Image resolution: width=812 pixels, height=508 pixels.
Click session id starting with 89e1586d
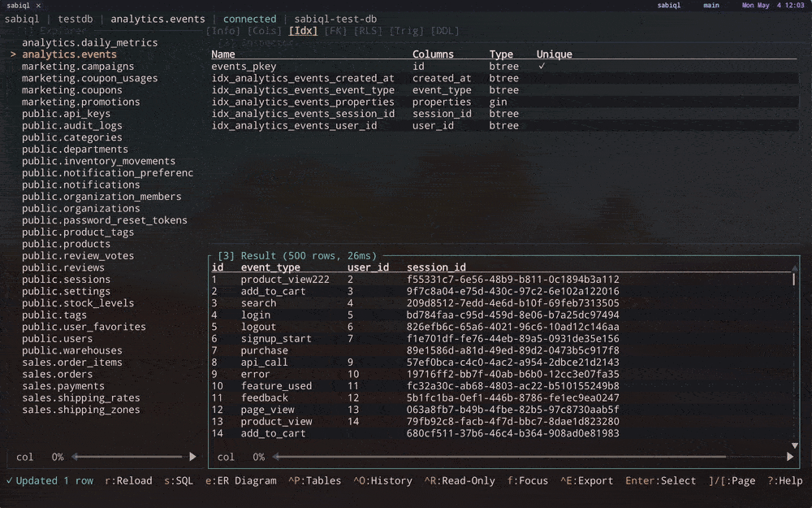(512, 350)
